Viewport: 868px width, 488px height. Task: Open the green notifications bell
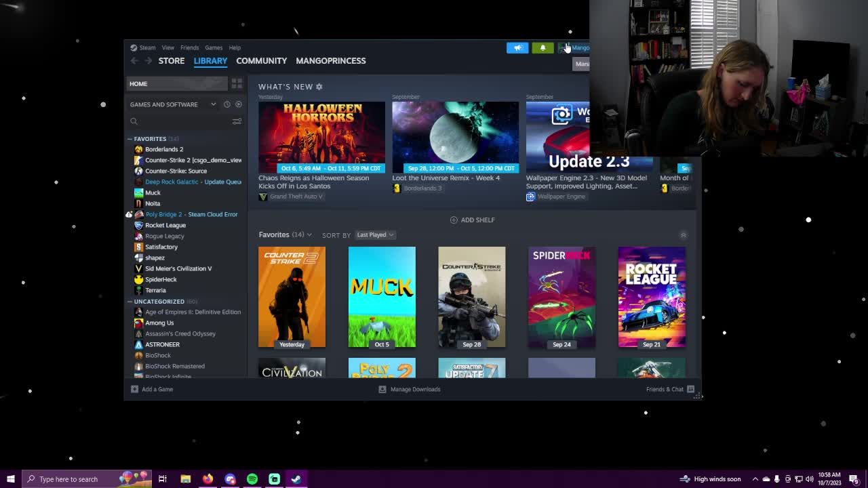(542, 47)
